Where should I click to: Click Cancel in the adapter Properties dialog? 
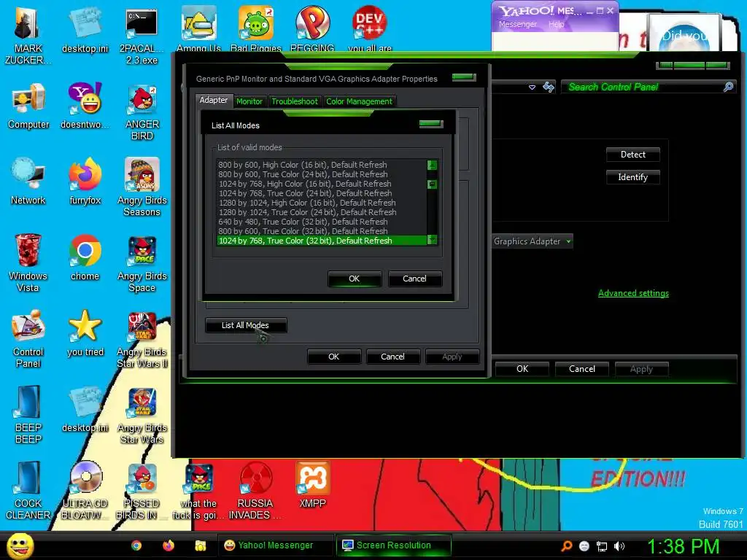392,357
